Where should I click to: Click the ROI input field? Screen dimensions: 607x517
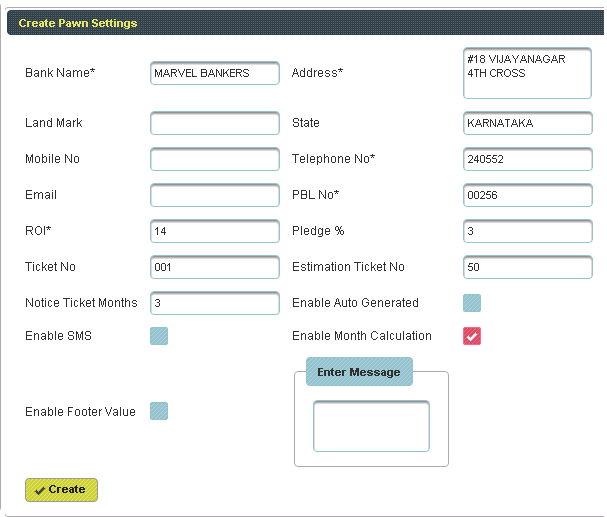tap(214, 231)
